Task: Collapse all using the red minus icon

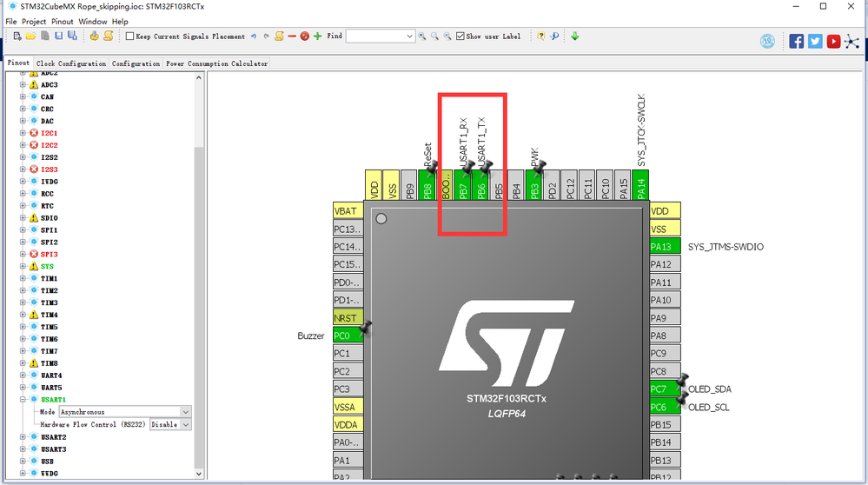Action: pyautogui.click(x=292, y=36)
